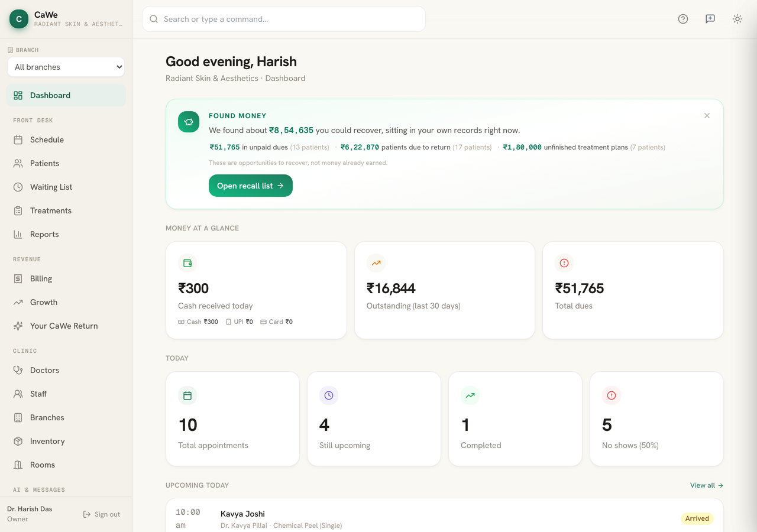This screenshot has width=757, height=532.
Task: Go to Patients page
Action: pyautogui.click(x=66, y=163)
